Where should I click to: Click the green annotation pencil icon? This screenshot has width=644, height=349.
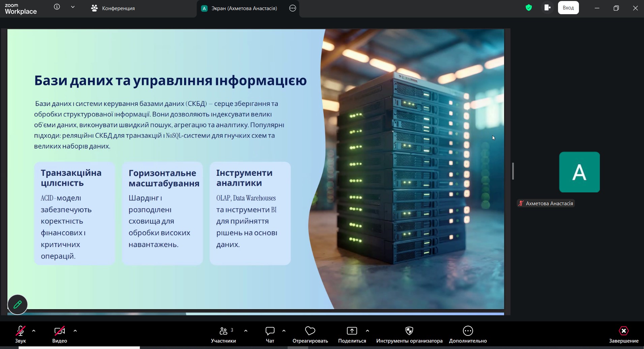[18, 304]
